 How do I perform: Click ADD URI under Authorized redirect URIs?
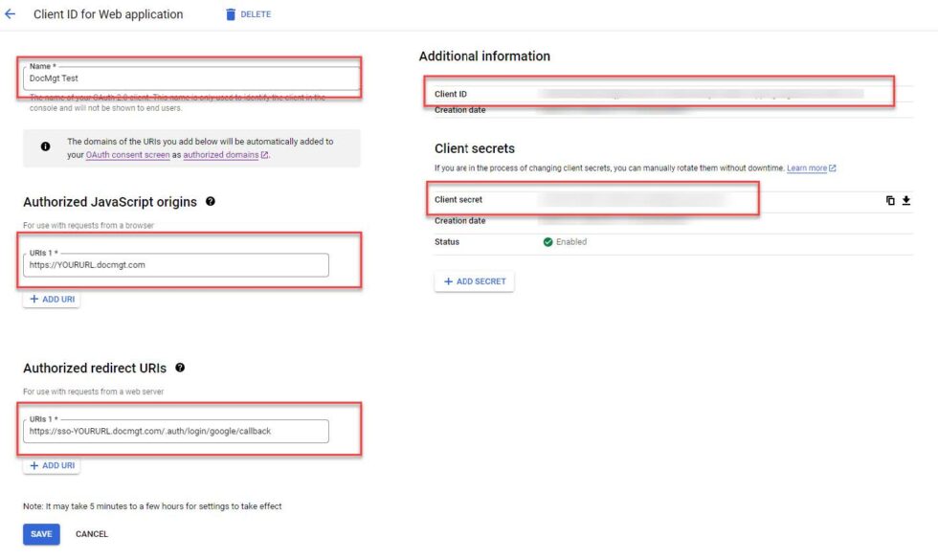pos(52,465)
